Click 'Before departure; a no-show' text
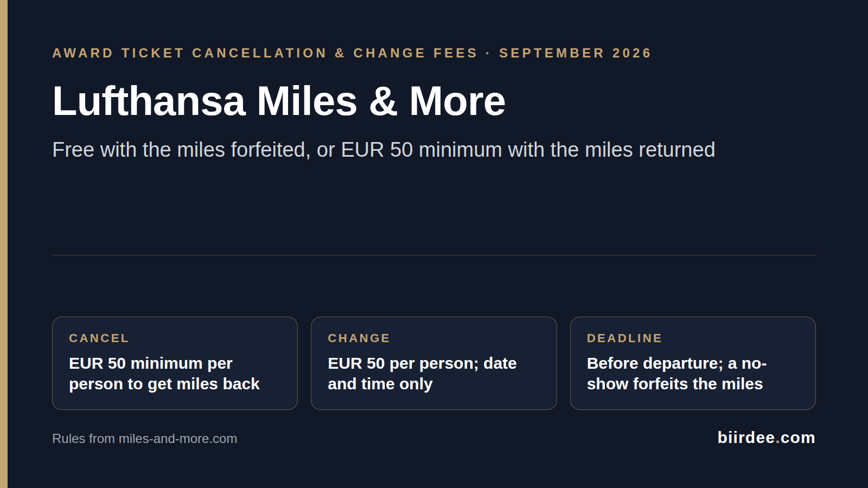Screen dimensions: 868x488 click(x=676, y=374)
